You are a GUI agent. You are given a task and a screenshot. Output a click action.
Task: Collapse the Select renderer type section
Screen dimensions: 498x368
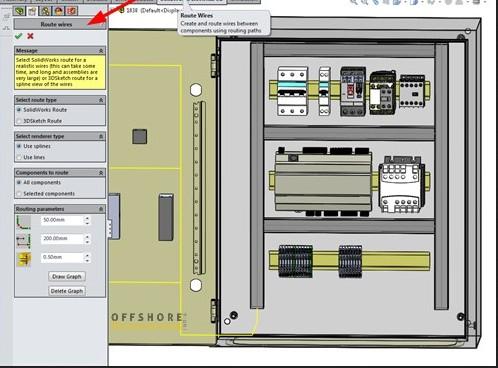click(101, 136)
